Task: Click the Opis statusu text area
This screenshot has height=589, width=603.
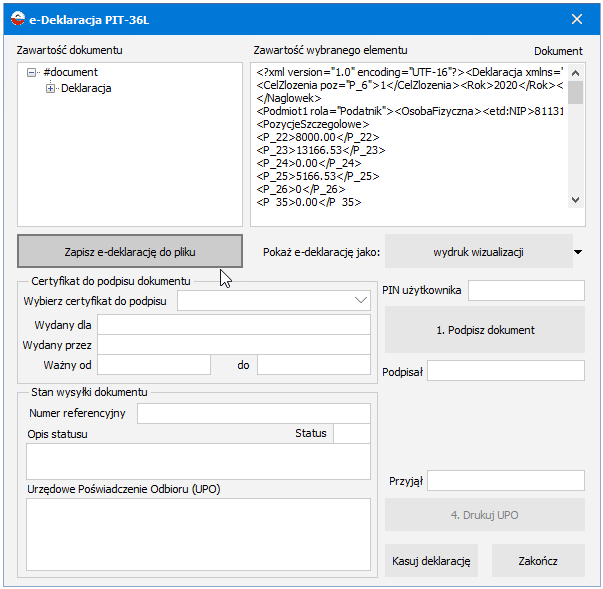Action: point(198,461)
